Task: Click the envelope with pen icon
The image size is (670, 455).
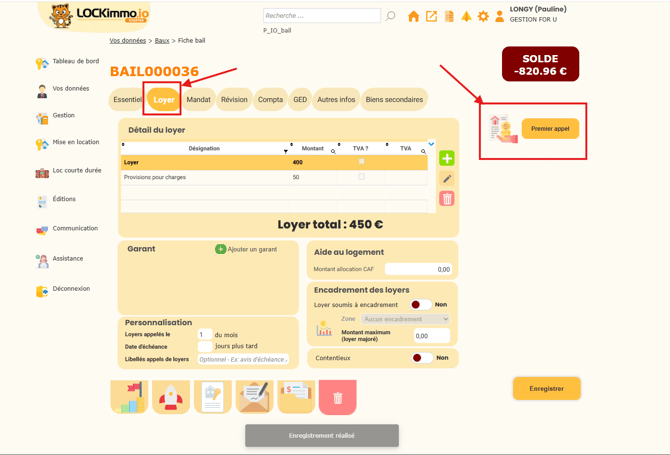Action: point(254,397)
